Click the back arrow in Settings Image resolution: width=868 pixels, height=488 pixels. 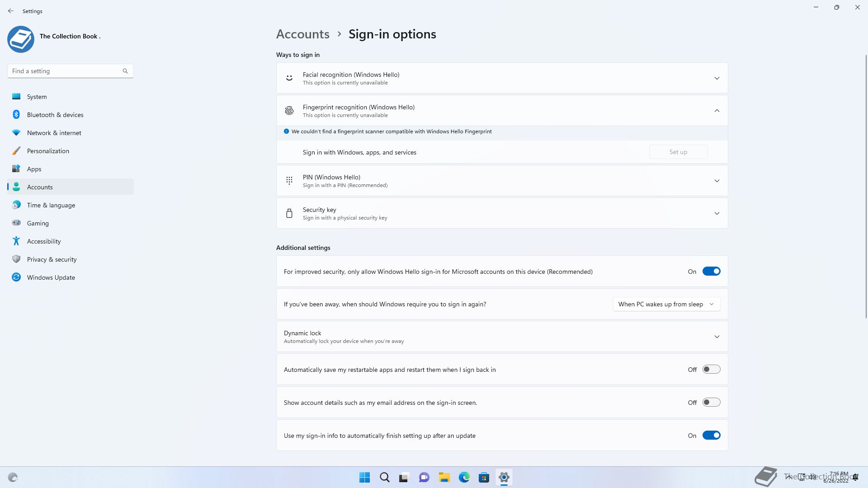pyautogui.click(x=11, y=11)
